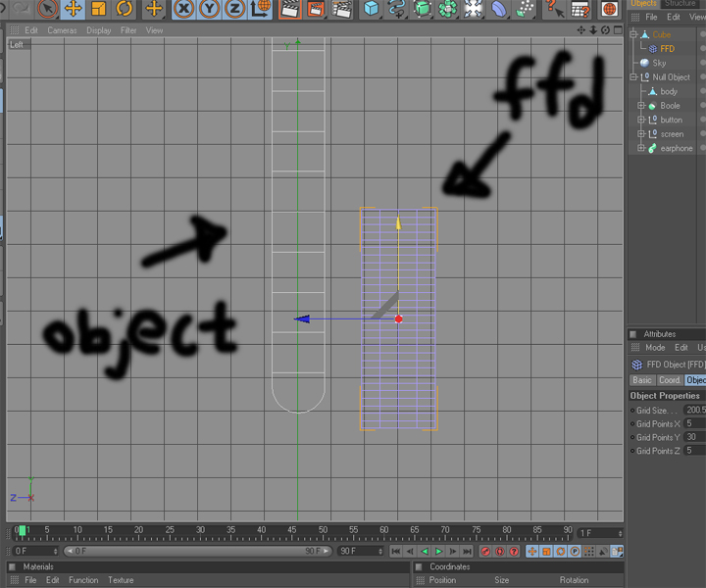Screen dimensions: 706x588
Task: Open the scene expanding-arrows icon
Action: coord(473,9)
